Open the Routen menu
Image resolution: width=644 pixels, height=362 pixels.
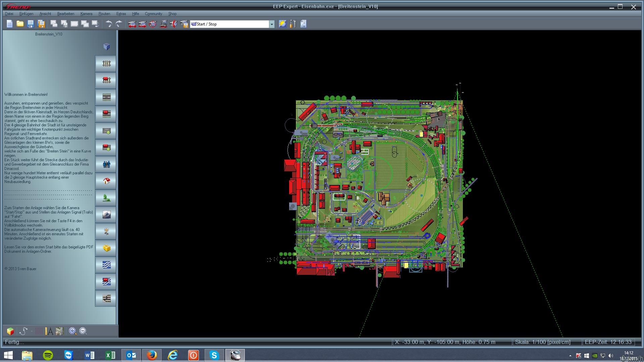click(x=104, y=14)
